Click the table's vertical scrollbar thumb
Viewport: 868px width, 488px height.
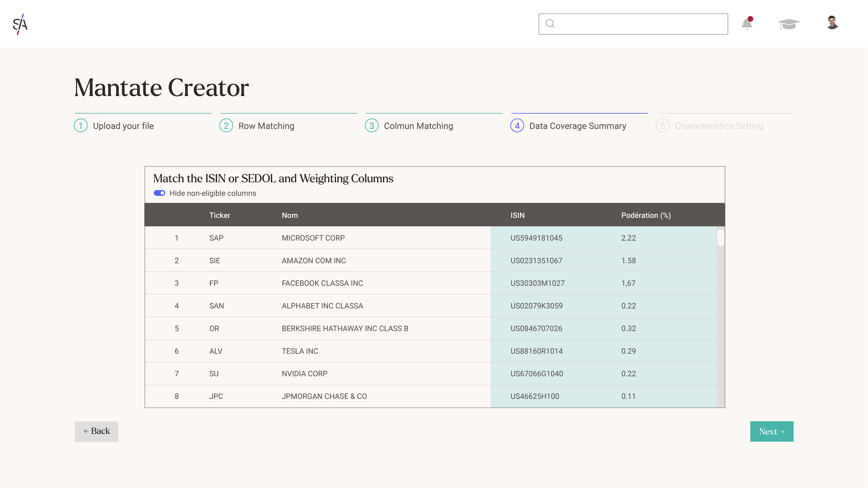[720, 238]
